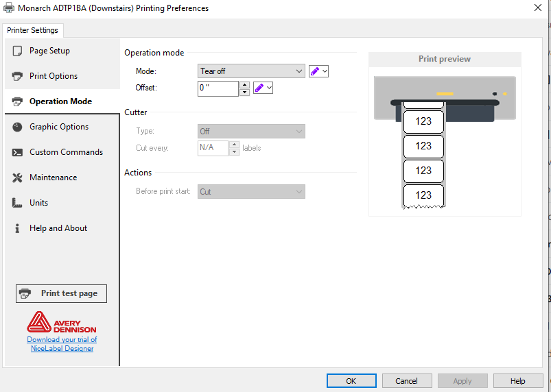Click the Custom Commands terminal icon
The width and height of the screenshot is (551, 392).
click(x=17, y=152)
